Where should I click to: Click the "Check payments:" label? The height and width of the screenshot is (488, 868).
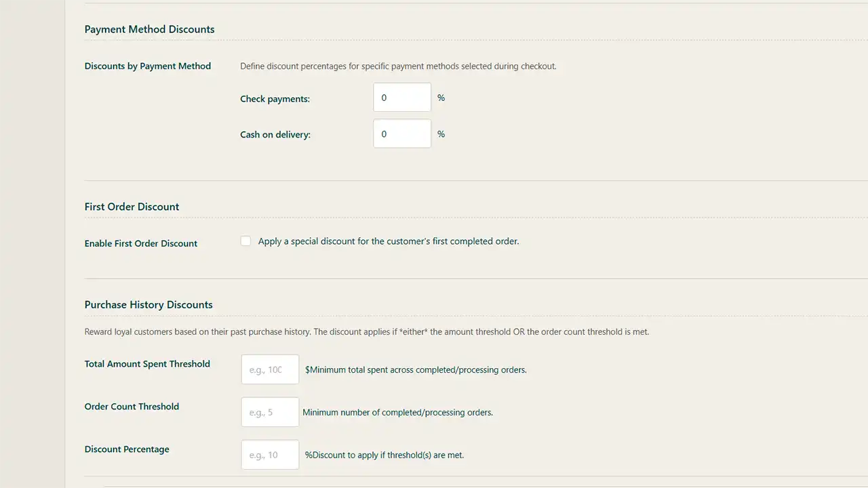tap(275, 99)
